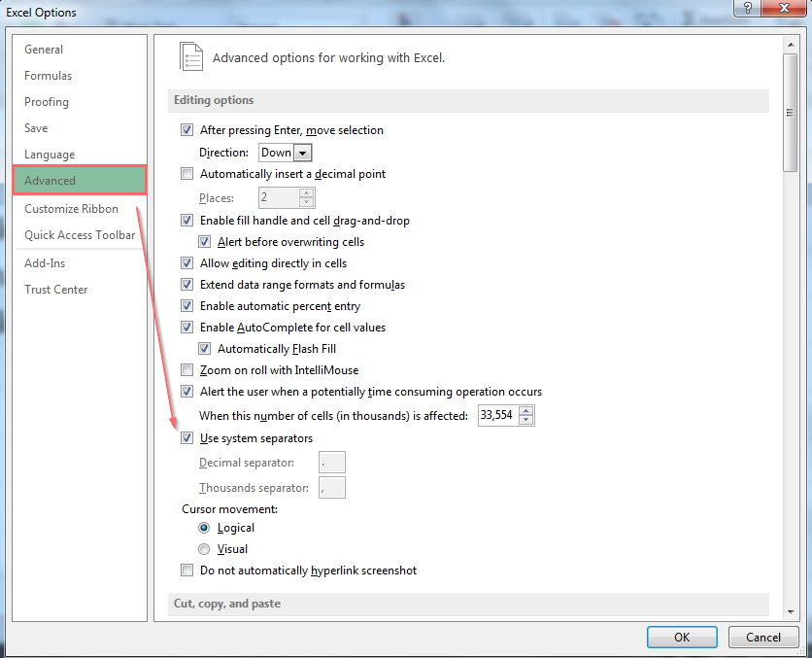Click the Cancel button
Viewport: 812px width, 658px height.
[x=762, y=638]
